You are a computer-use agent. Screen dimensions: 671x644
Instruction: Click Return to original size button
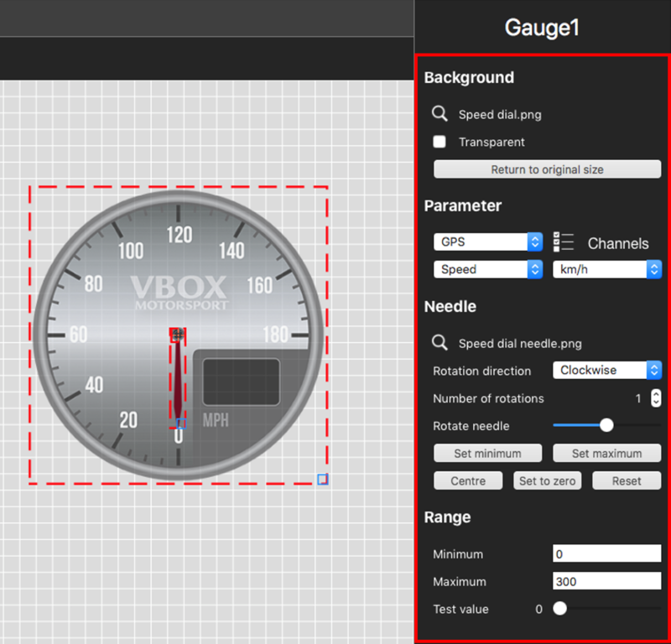coord(548,169)
